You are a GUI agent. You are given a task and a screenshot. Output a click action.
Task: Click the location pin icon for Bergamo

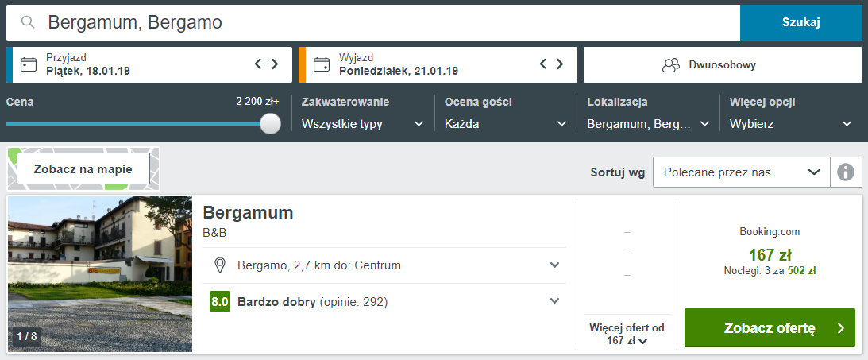click(220, 265)
